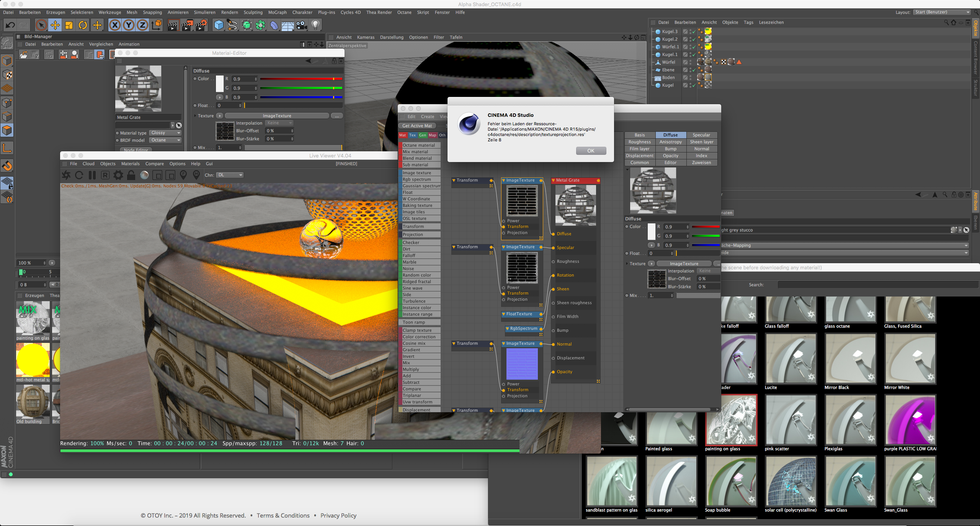Open the Layout Start (Benutzer) dropdown
Viewport: 980px width, 526px height.
pyautogui.click(x=942, y=12)
